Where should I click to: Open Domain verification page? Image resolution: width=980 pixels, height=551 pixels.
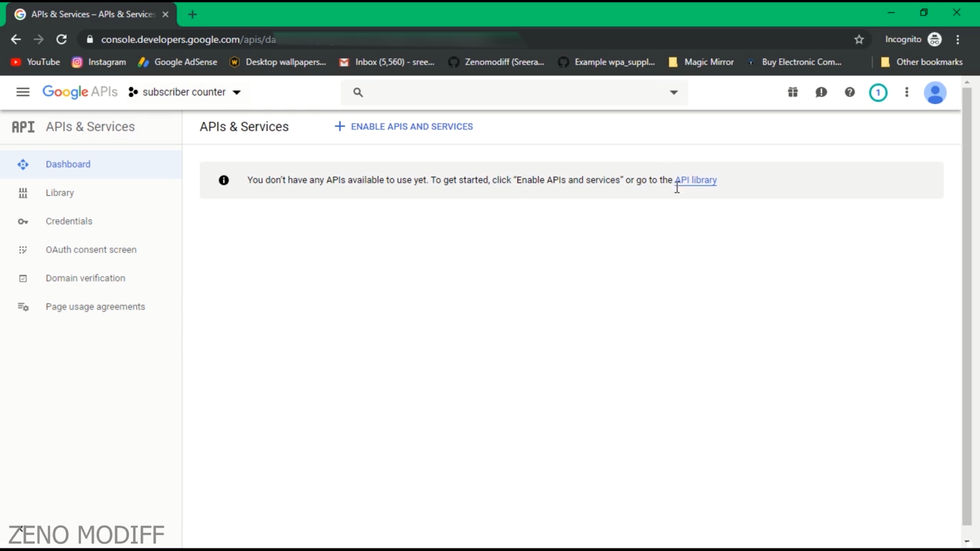coord(91,278)
